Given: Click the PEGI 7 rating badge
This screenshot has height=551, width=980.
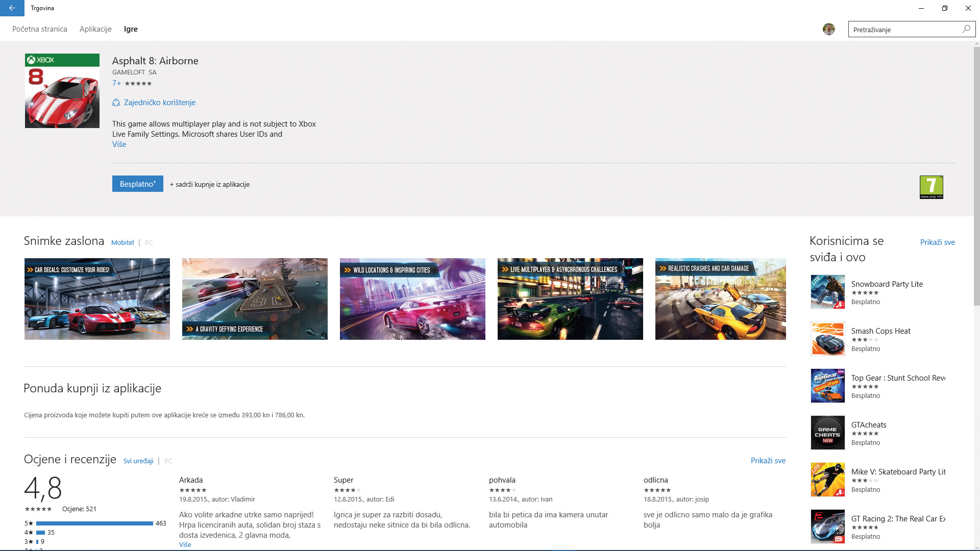Looking at the screenshot, I should click(931, 187).
